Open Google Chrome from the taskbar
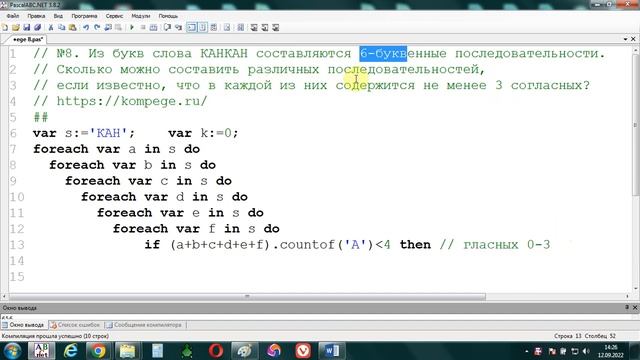 (x=98, y=351)
